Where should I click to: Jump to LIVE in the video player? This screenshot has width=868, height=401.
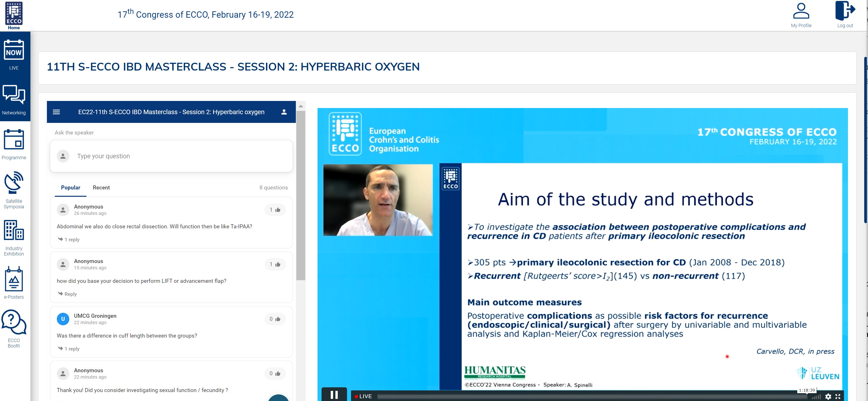363,396
